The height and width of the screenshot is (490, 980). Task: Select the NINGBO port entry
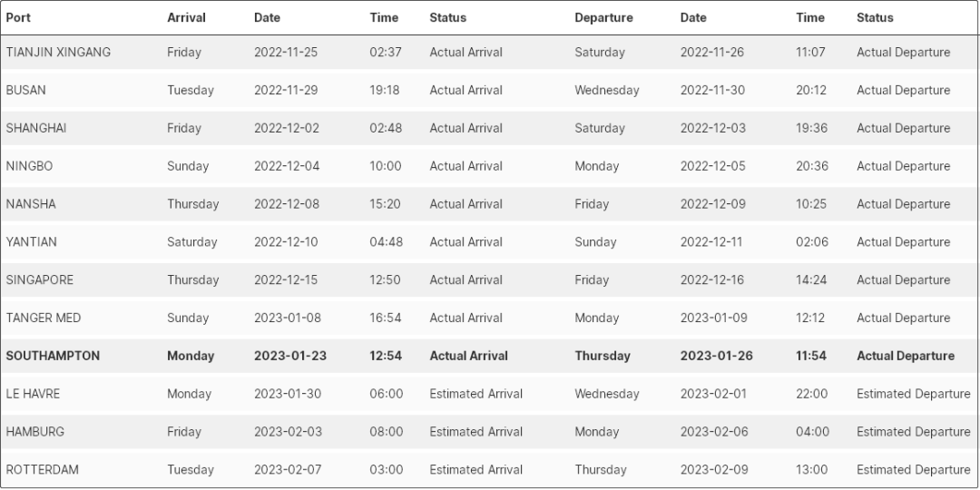coord(31,167)
